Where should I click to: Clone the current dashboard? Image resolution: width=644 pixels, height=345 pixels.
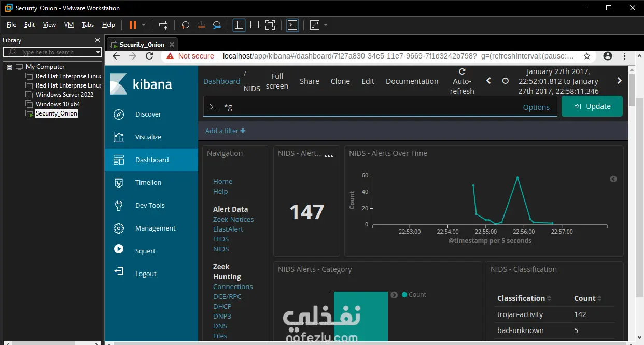coord(340,81)
